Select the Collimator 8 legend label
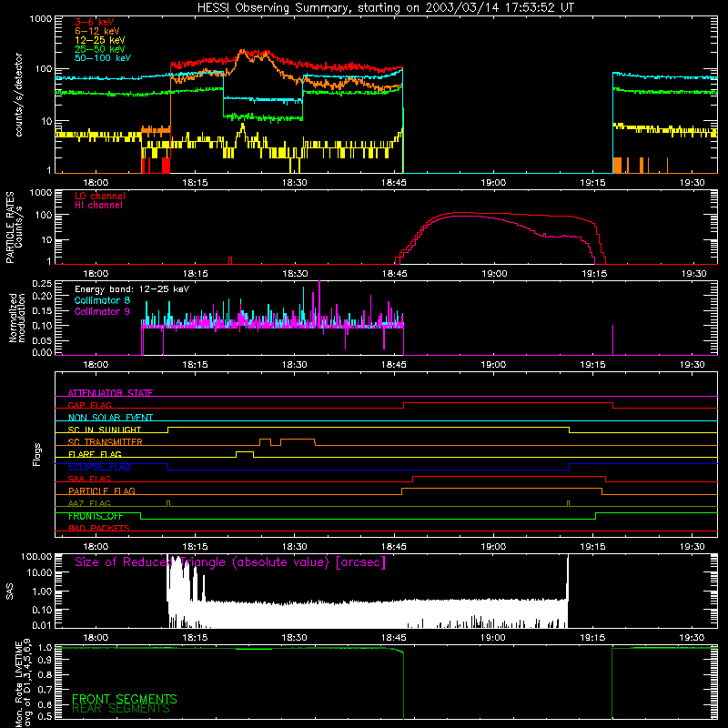 (x=102, y=300)
